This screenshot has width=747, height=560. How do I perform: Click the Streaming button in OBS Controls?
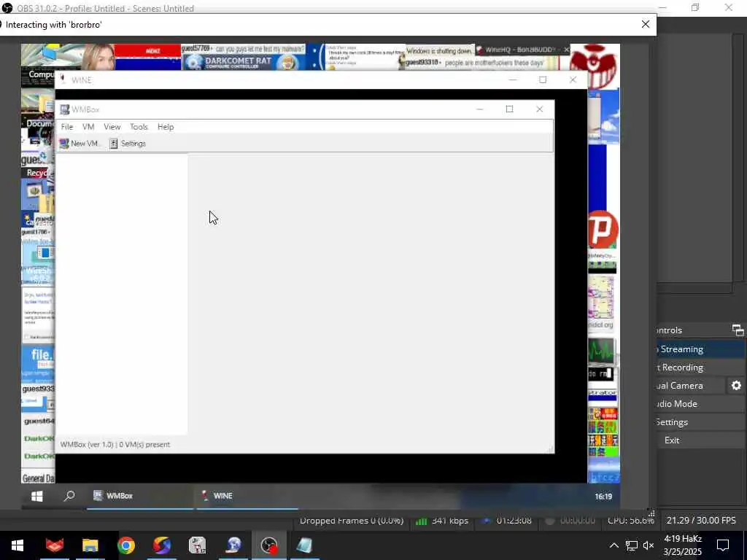(x=700, y=349)
